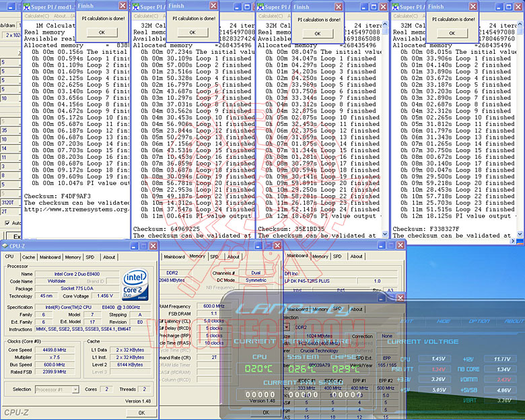This screenshot has width=525, height=420.
Task: Open About menu in the 1M Super PI window
Action: click(64, 16)
